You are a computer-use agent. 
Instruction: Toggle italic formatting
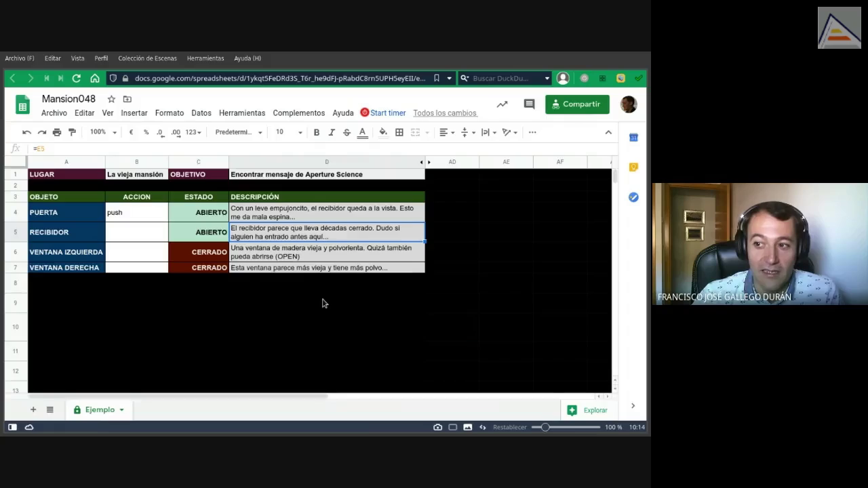[x=332, y=132]
